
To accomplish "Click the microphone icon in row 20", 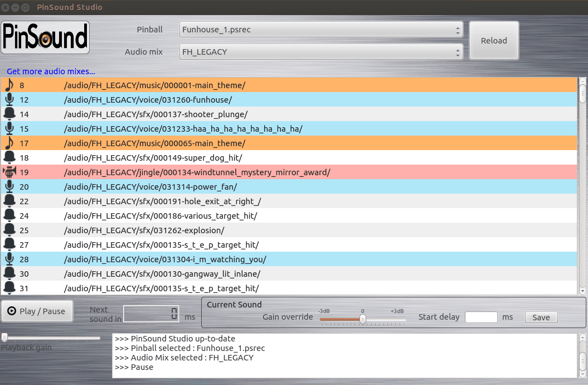I will tap(9, 186).
